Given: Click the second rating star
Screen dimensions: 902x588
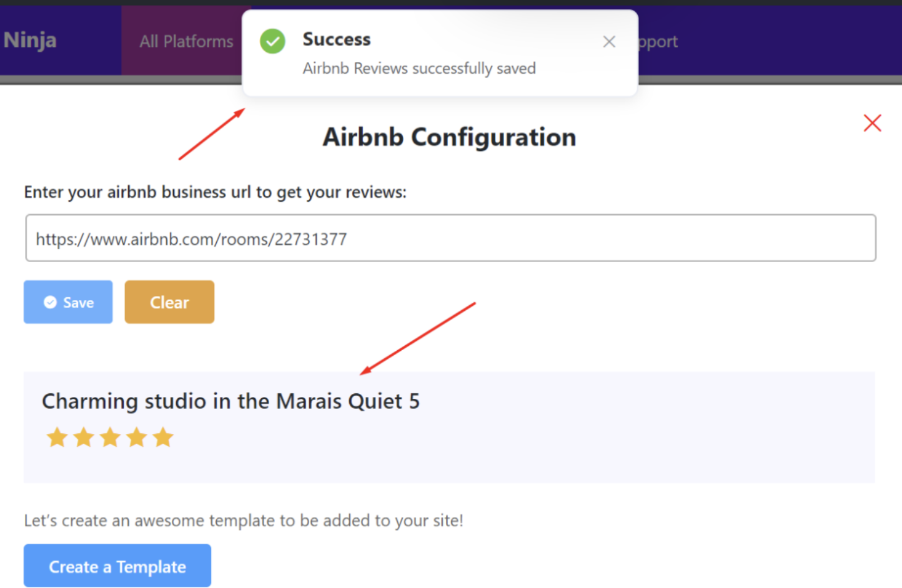Looking at the screenshot, I should [x=84, y=438].
